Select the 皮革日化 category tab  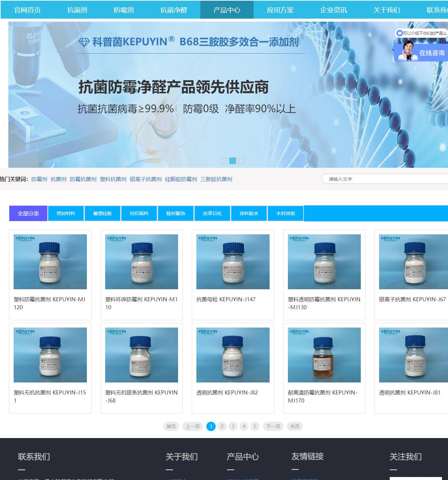(212, 213)
